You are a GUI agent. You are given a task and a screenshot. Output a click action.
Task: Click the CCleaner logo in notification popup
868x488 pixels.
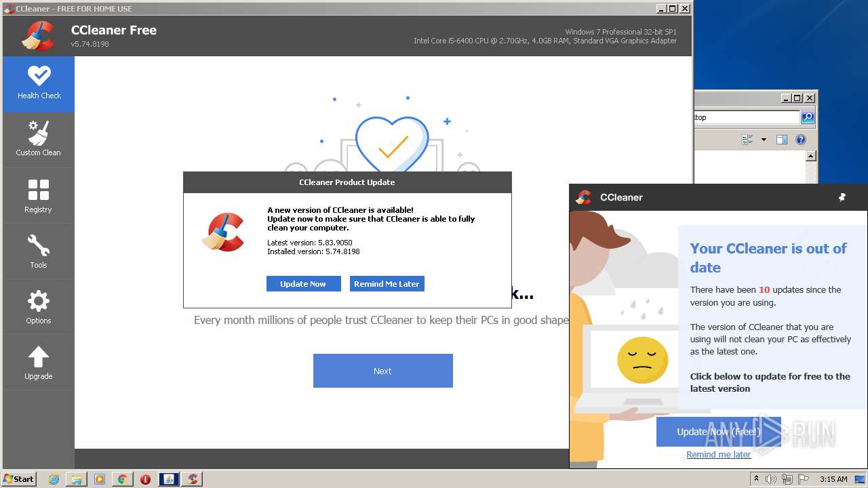point(583,197)
